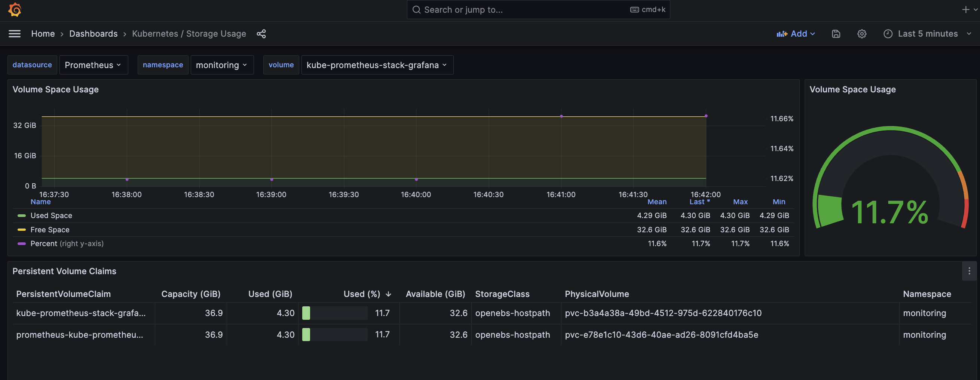Click the plus icon in top bar
980x380 pixels.
tap(965, 9)
